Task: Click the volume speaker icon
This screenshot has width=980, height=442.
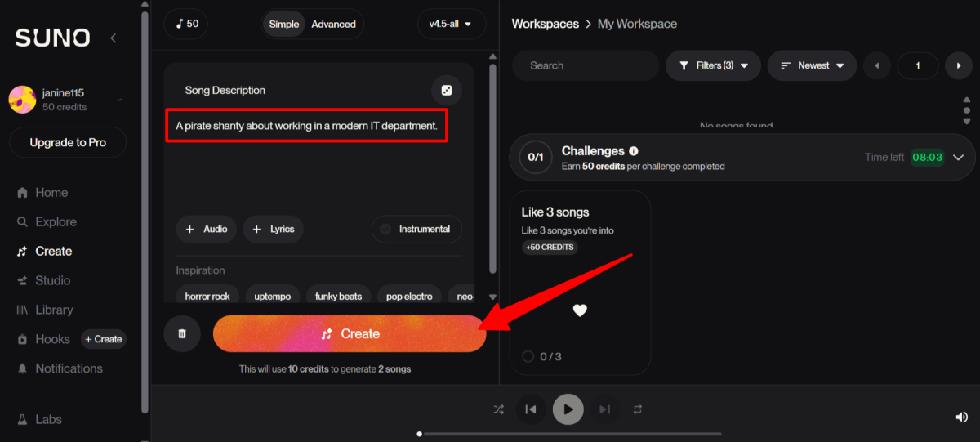Action: coord(961,417)
